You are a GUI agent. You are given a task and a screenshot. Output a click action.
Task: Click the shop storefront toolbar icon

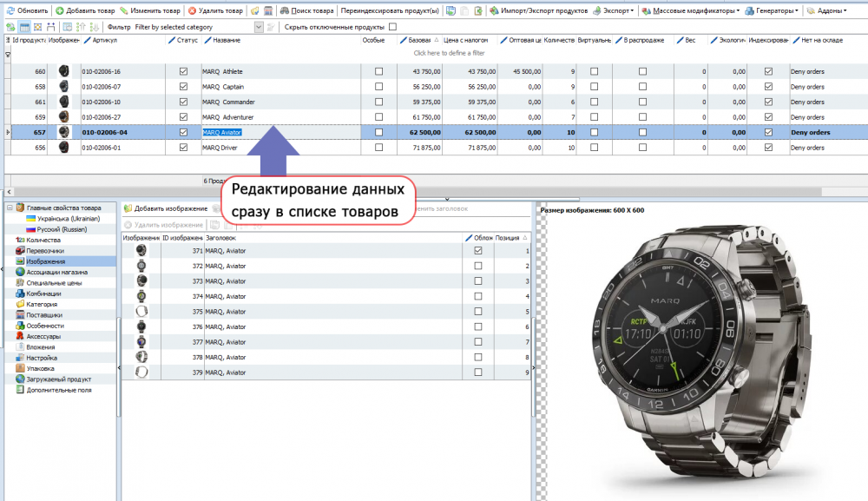[x=268, y=10]
